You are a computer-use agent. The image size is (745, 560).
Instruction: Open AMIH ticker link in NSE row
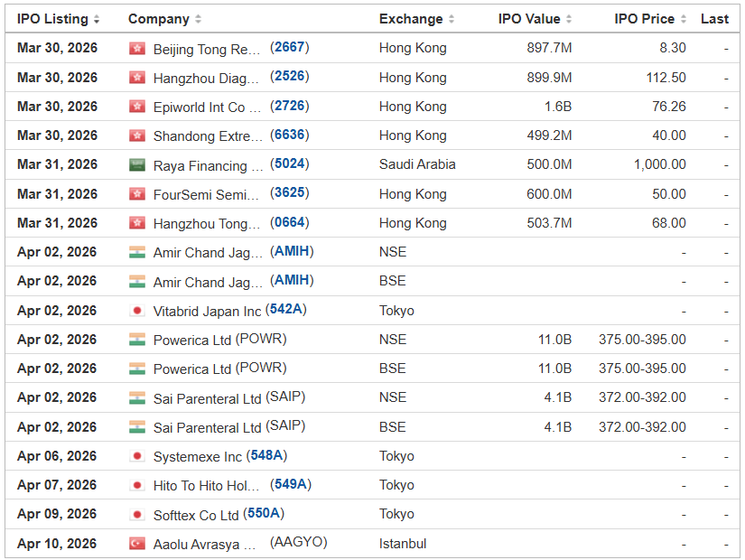pyautogui.click(x=292, y=251)
